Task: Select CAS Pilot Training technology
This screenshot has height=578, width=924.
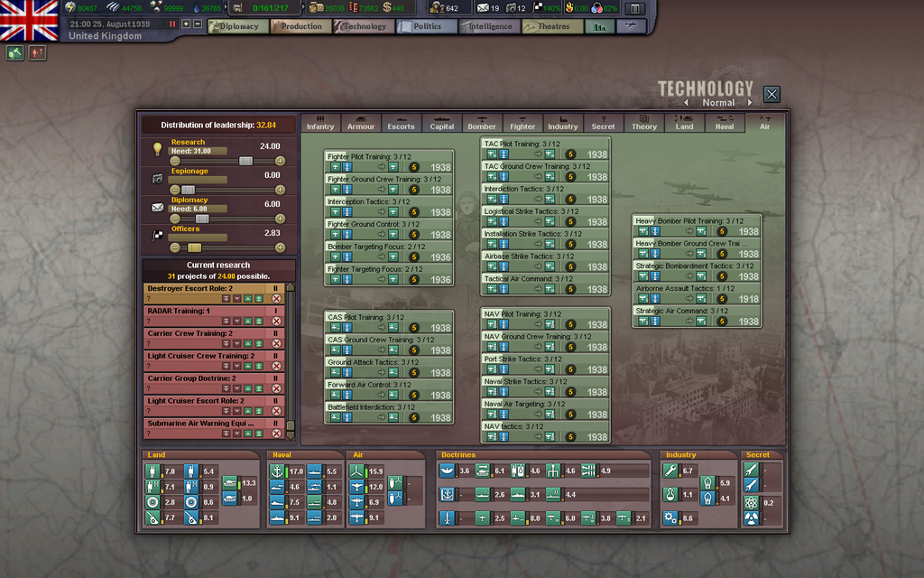Action: (x=389, y=322)
